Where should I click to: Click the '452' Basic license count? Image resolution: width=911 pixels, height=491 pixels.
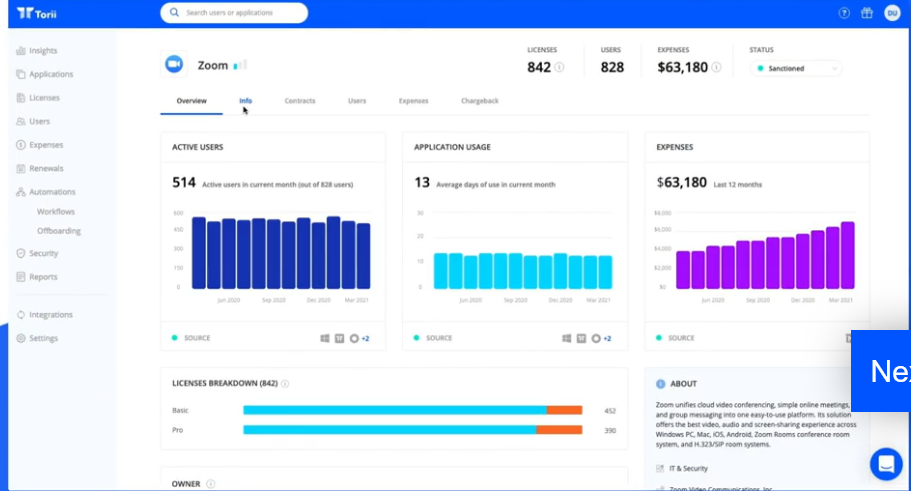[x=609, y=411]
